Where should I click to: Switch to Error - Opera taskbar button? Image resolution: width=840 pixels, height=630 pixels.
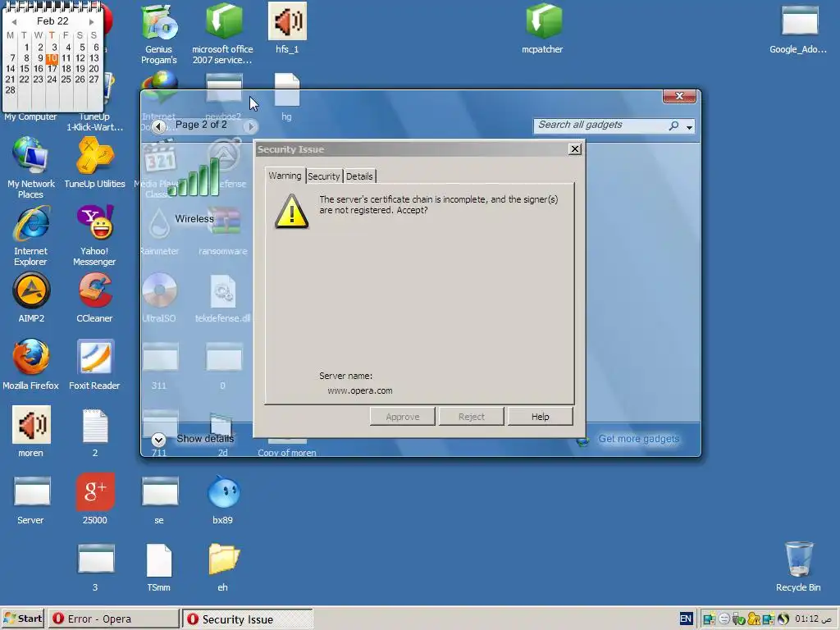click(x=113, y=619)
